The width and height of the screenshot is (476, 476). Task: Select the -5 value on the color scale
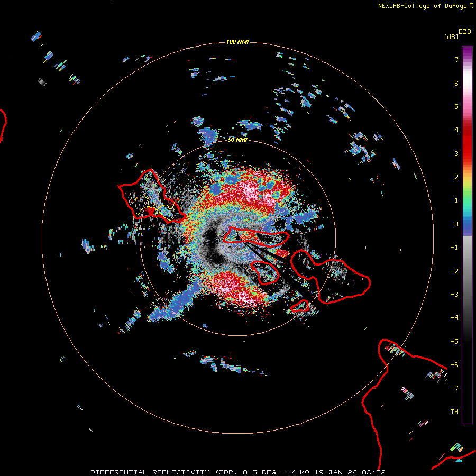click(454, 342)
